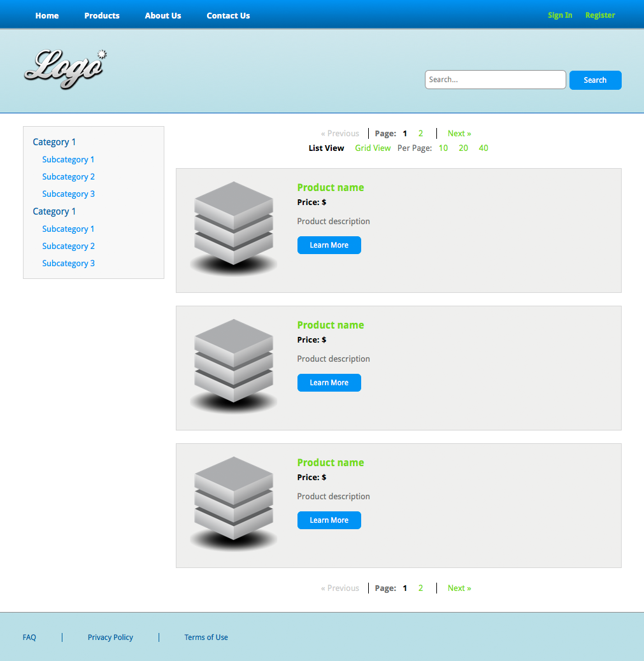Show 40 items per page
644x661 pixels.
pos(483,148)
